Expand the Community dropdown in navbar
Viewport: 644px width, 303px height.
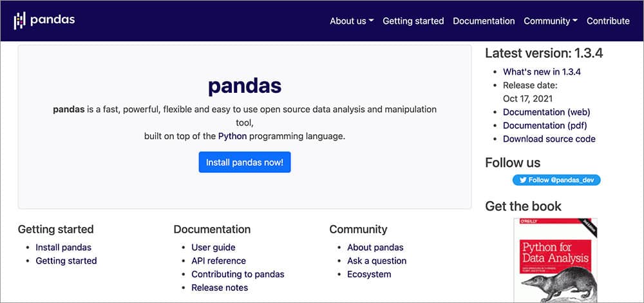[551, 21]
